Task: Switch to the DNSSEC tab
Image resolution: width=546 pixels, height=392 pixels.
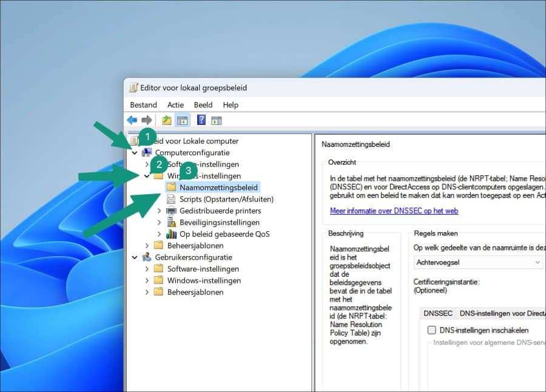Action: click(437, 313)
